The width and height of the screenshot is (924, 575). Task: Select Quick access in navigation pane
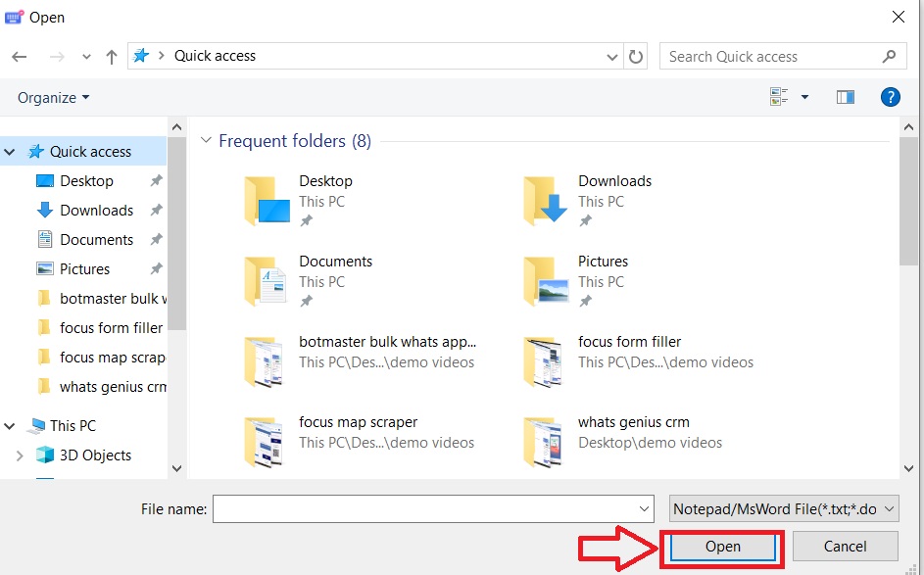point(90,152)
